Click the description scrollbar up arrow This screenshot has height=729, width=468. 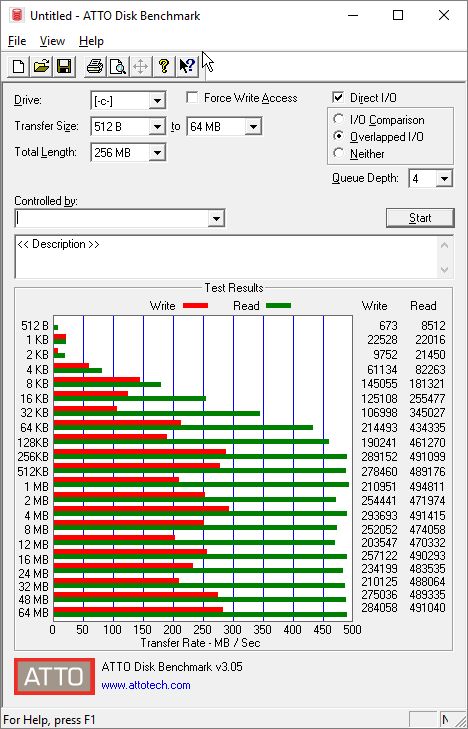tap(445, 245)
